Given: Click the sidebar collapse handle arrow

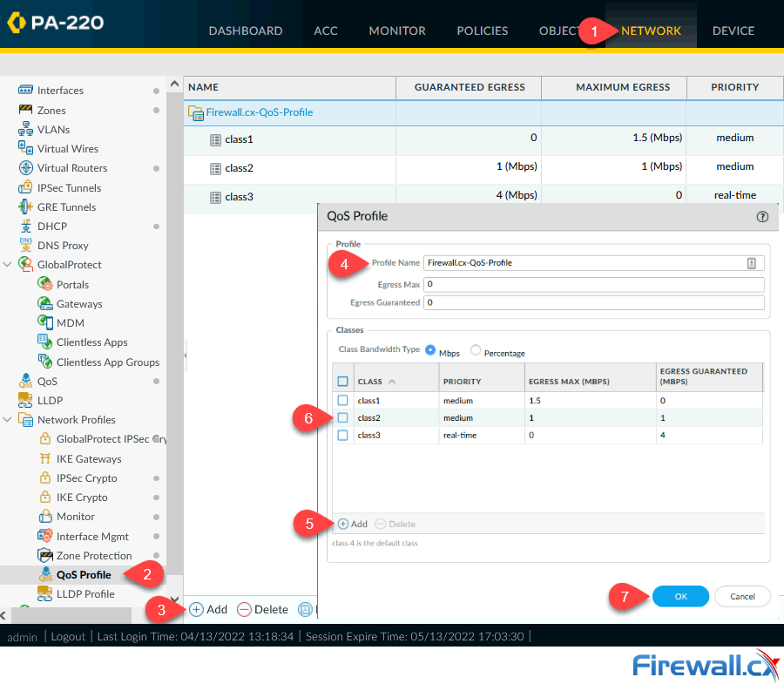Looking at the screenshot, I should pyautogui.click(x=186, y=356).
